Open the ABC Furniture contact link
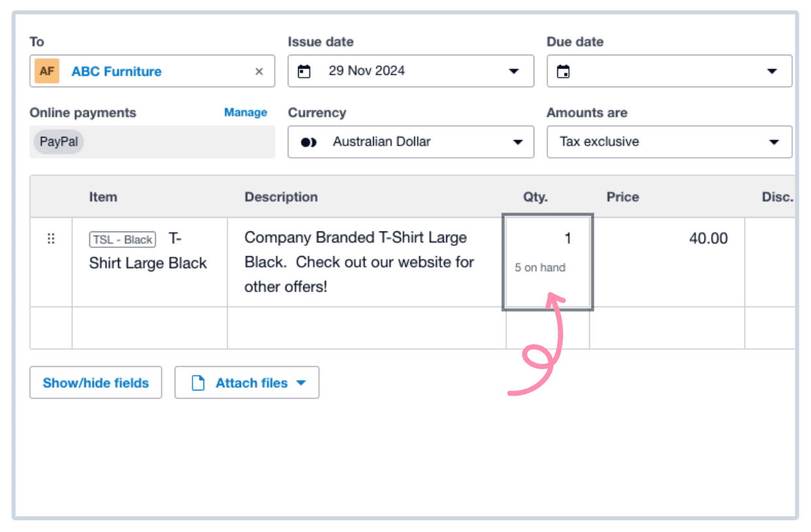Image resolution: width=811 pixels, height=532 pixels. coord(117,72)
